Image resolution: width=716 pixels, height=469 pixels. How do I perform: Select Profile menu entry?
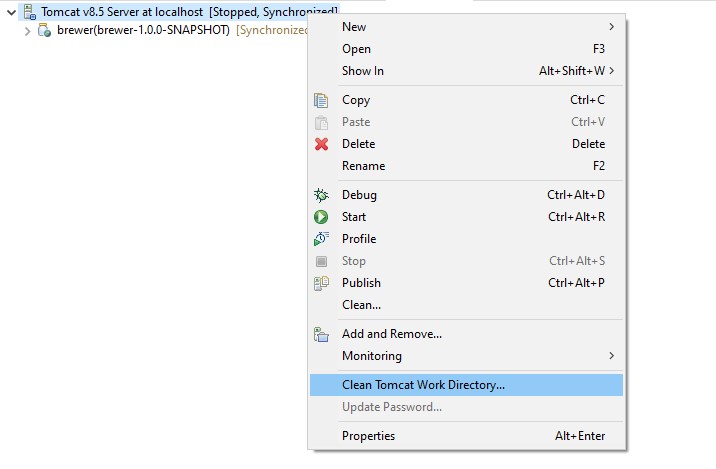466,239
